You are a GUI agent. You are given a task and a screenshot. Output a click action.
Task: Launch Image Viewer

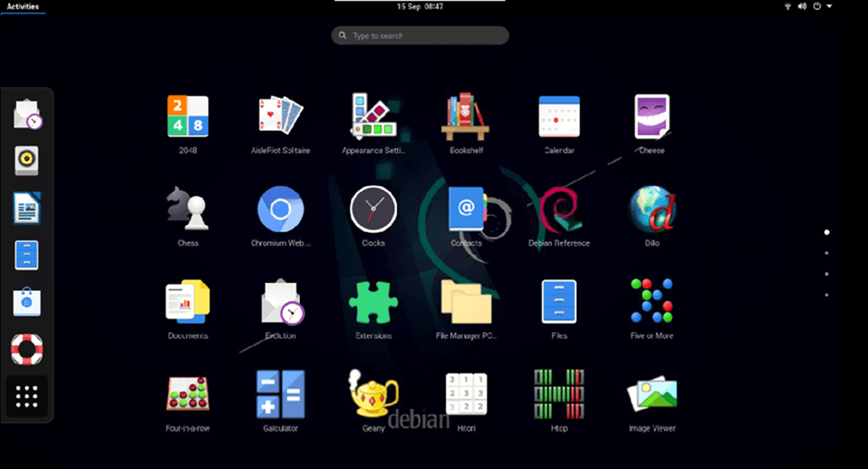[652, 393]
